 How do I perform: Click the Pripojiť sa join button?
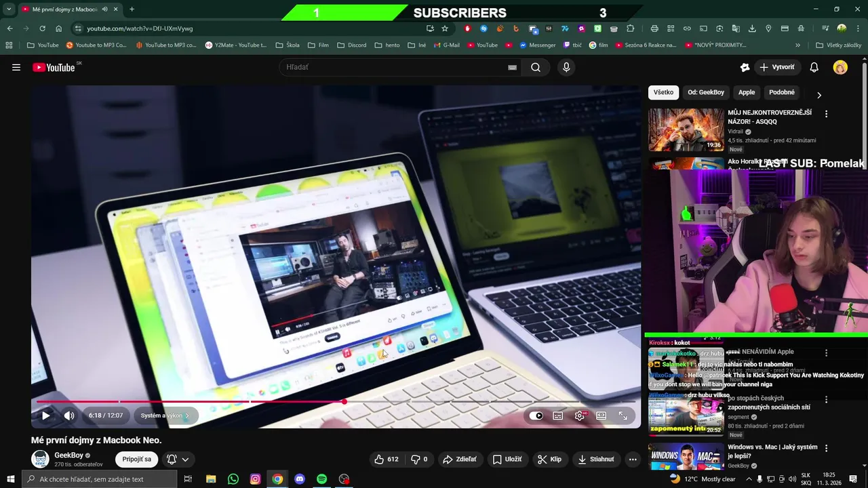coord(137,459)
